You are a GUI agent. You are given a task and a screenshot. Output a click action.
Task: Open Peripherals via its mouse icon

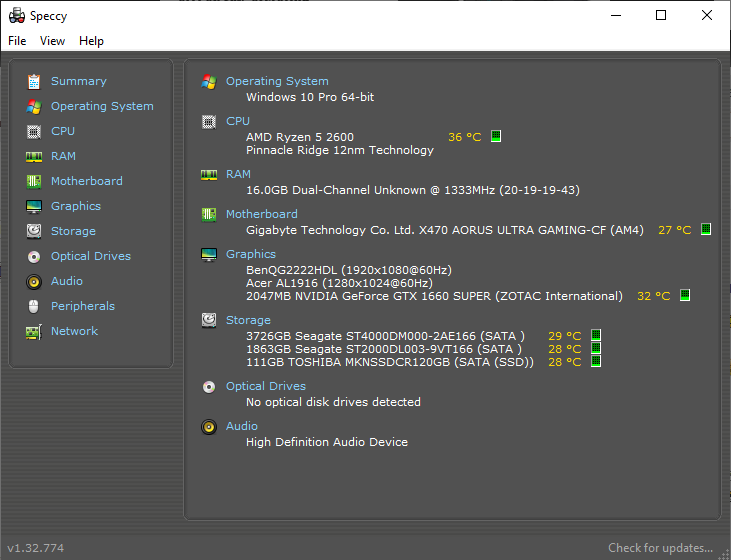click(34, 306)
